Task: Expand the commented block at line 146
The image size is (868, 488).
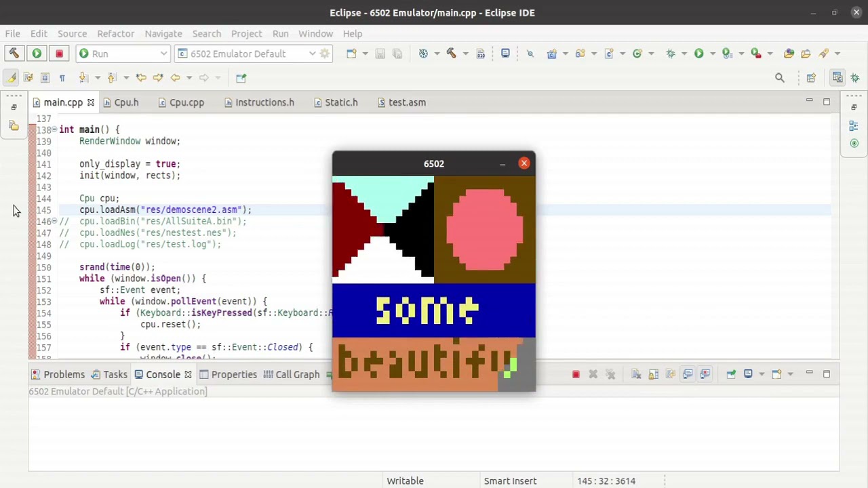Action: click(x=54, y=222)
